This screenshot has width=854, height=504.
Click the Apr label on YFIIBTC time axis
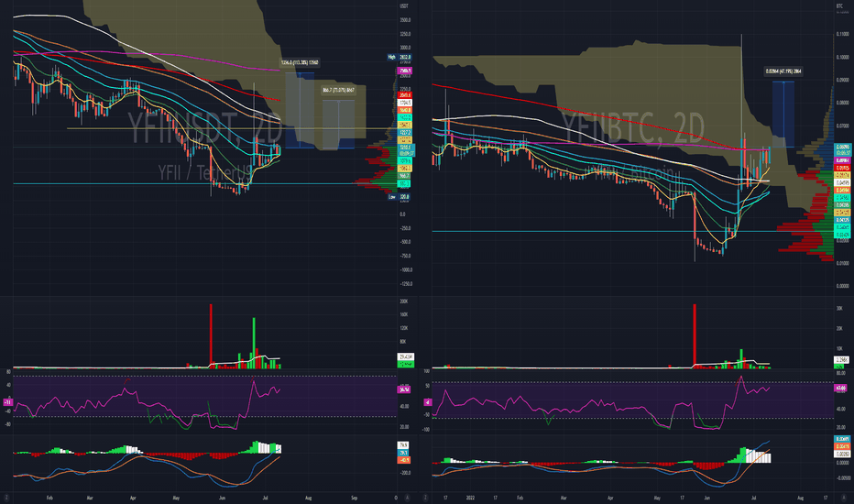click(610, 498)
